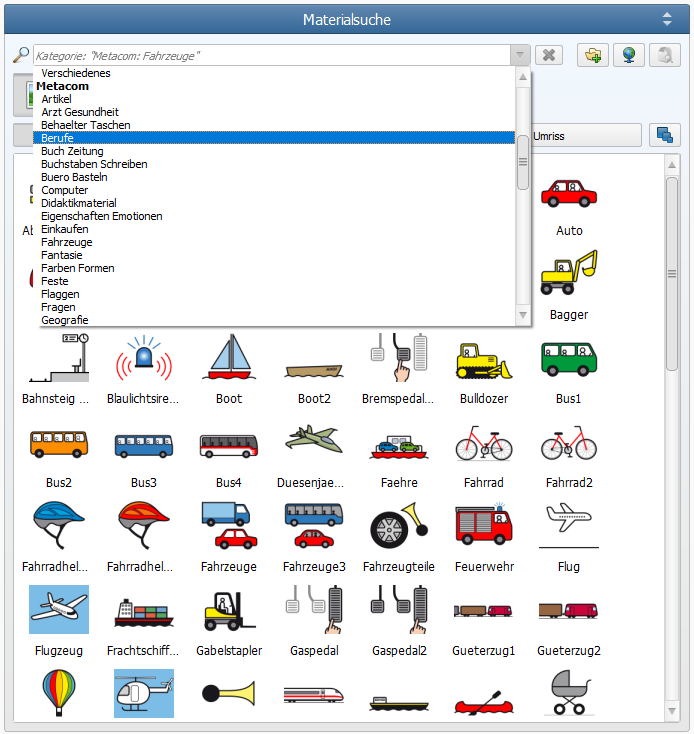Click into the Kategorie search field
The image size is (694, 734).
pos(270,55)
